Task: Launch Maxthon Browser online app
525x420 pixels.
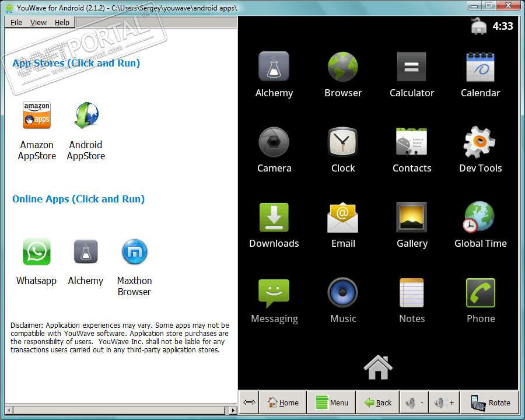Action: click(135, 251)
